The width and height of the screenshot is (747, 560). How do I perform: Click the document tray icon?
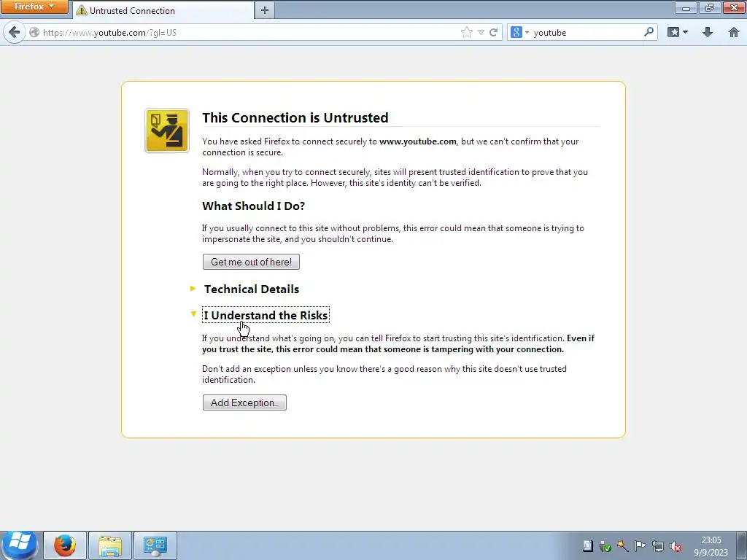588,546
